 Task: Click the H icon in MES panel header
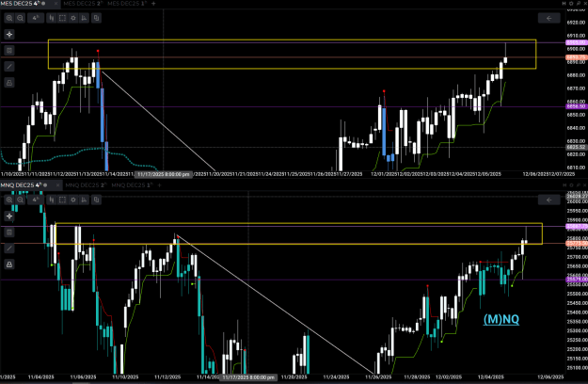click(564, 4)
